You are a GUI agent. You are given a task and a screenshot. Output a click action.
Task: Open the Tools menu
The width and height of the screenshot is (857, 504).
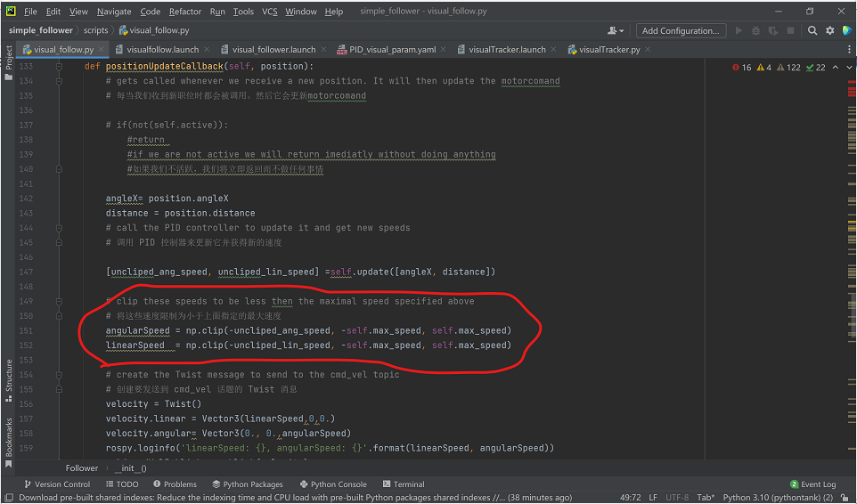243,11
